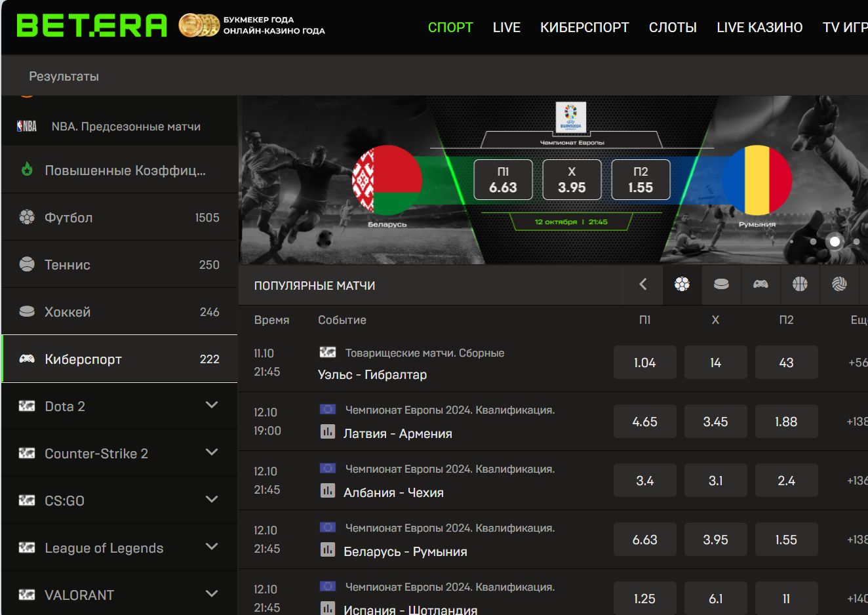Open statistics icon for Латвия - Армения

tap(328, 432)
